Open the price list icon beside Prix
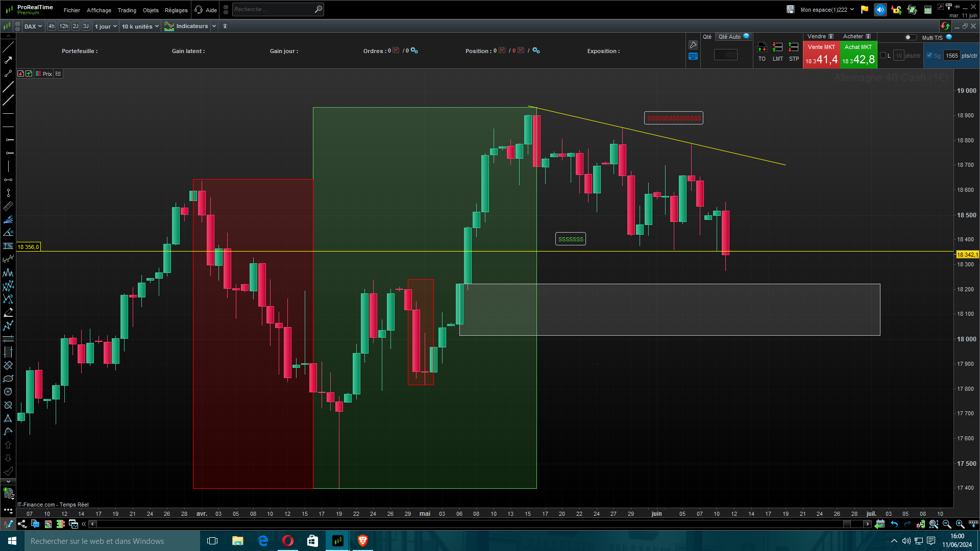This screenshot has height=551, width=980. click(x=58, y=74)
